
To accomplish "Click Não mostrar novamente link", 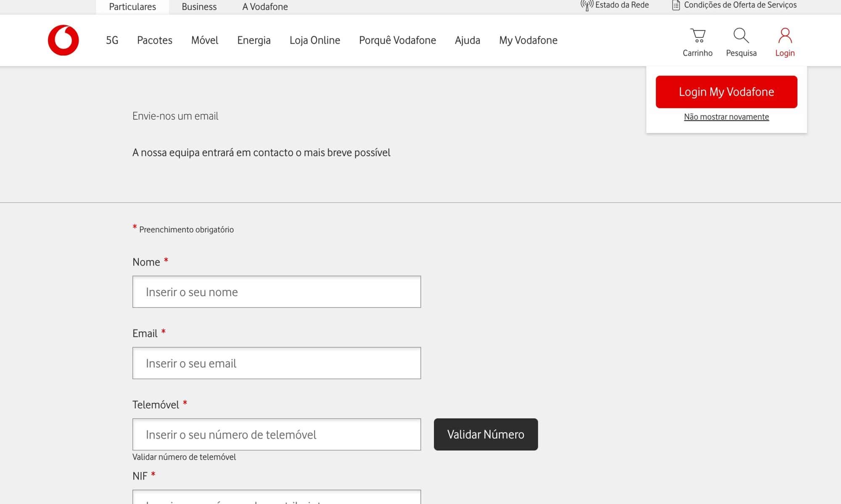I will coord(726,117).
